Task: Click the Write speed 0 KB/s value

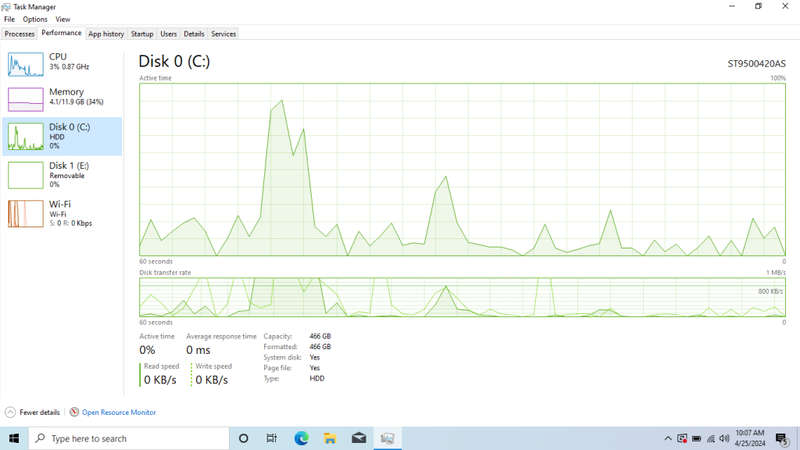Action: pyautogui.click(x=212, y=380)
